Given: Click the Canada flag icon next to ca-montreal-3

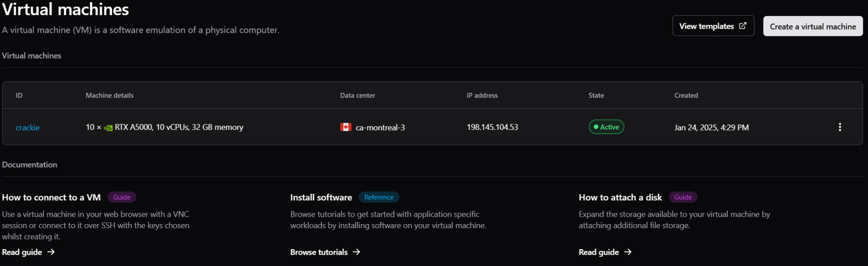Looking at the screenshot, I should (x=346, y=127).
